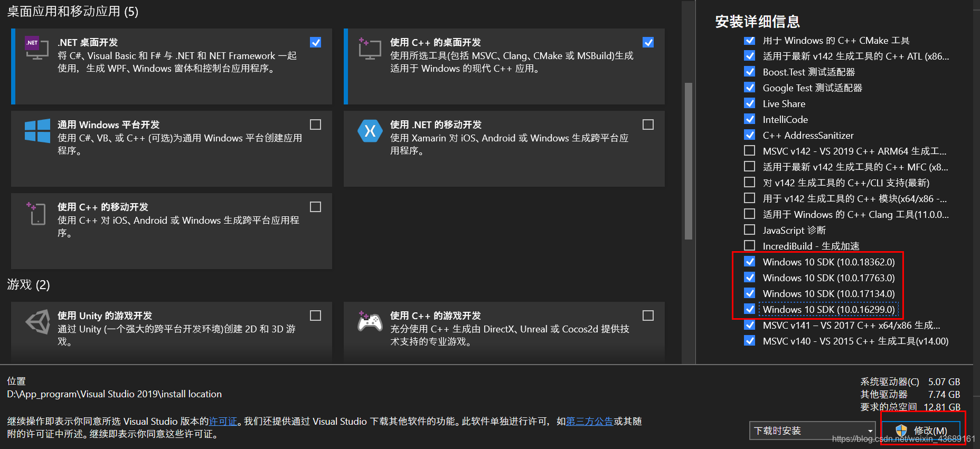Image resolution: width=980 pixels, height=449 pixels.
Task: Click the C++ game development gamepad icon
Action: pos(370,321)
